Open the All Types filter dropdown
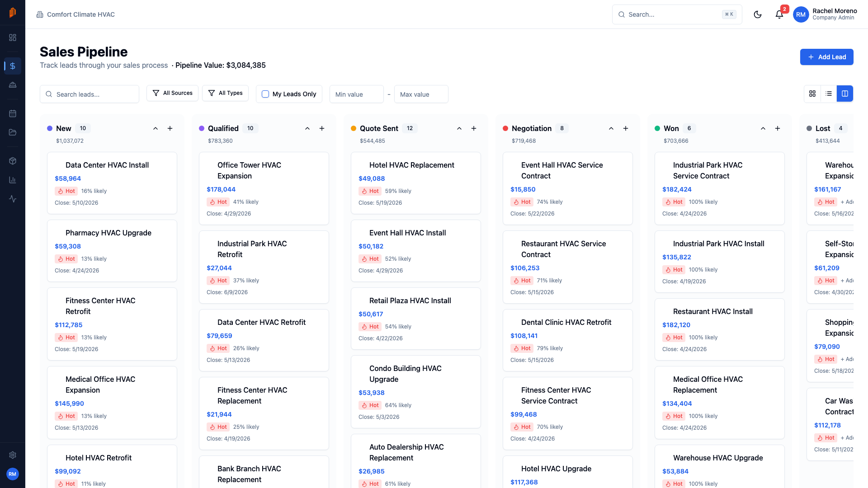Image resolution: width=868 pixels, height=488 pixels. pos(225,93)
